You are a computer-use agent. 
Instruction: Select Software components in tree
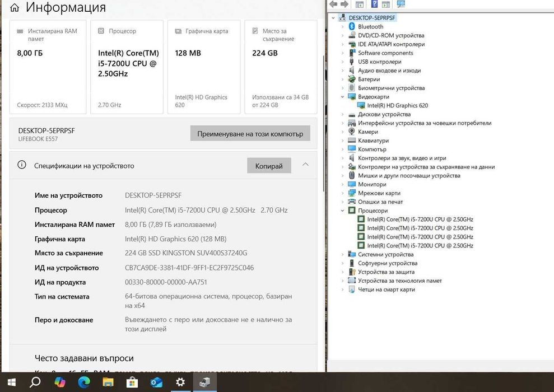click(385, 53)
